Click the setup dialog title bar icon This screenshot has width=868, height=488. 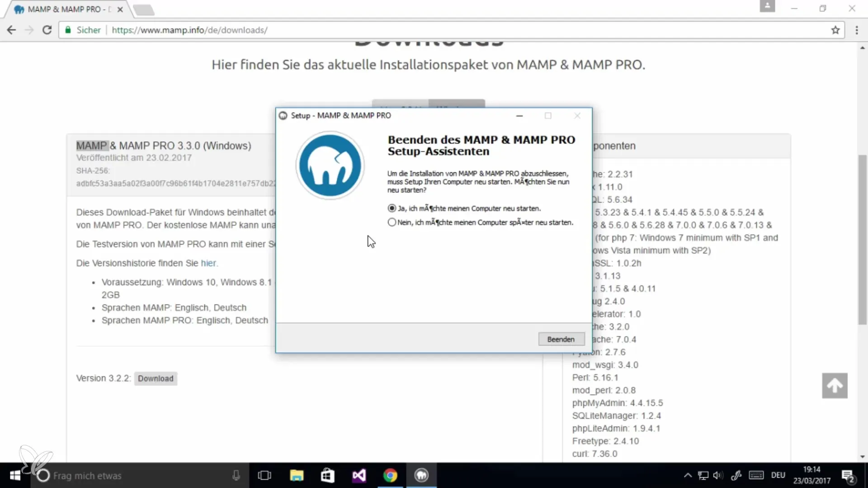click(x=283, y=116)
